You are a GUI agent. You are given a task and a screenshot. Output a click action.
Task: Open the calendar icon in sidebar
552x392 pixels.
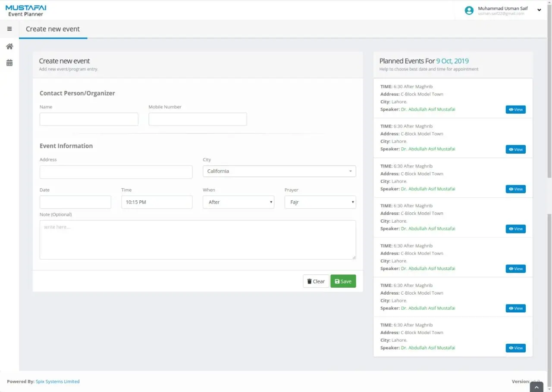(x=9, y=63)
